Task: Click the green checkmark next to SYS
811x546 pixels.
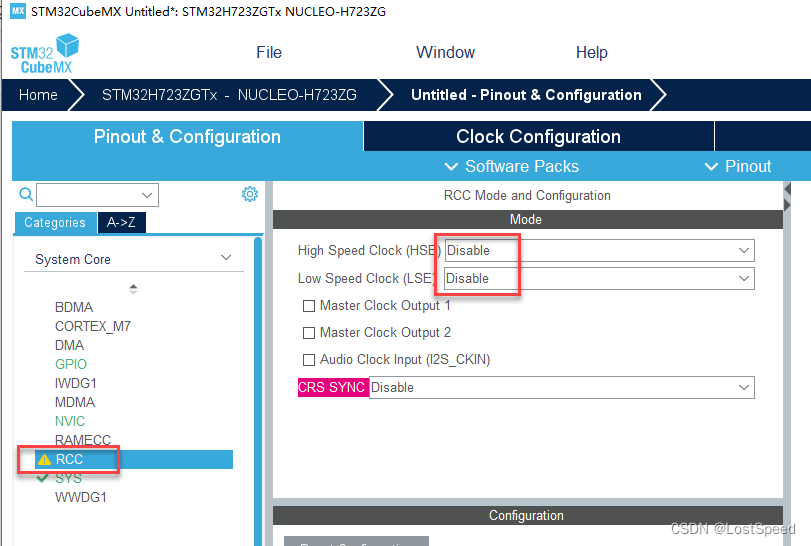Action: tap(42, 478)
